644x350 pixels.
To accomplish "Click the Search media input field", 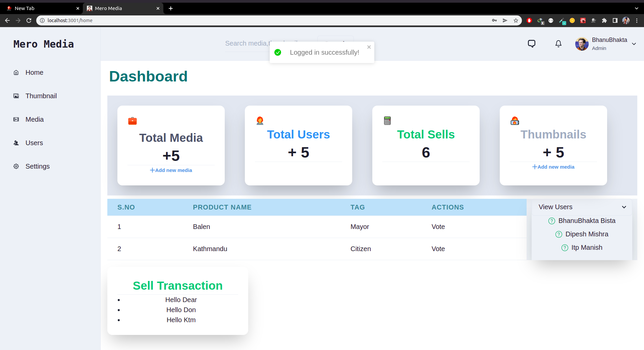I will [x=247, y=44].
